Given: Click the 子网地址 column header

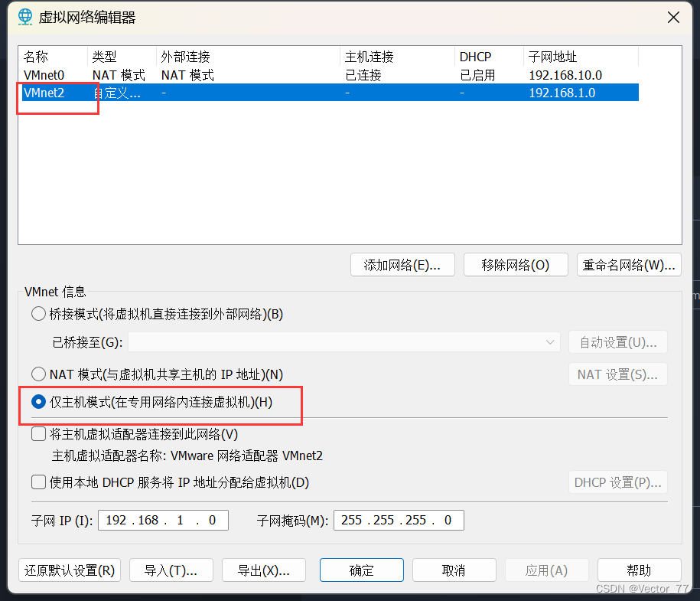Looking at the screenshot, I should tap(581, 57).
